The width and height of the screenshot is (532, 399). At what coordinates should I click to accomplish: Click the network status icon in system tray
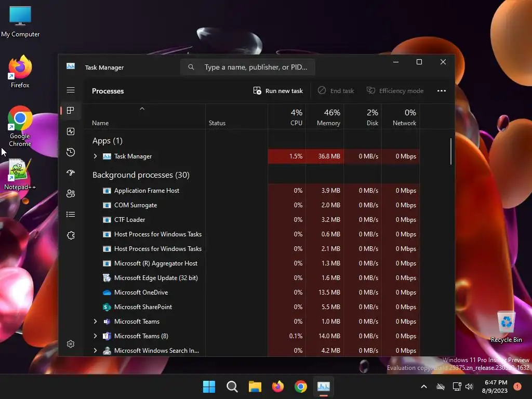tap(457, 387)
